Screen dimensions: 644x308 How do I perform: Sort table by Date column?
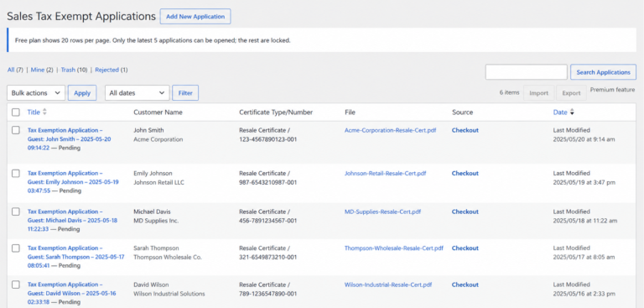coord(560,112)
